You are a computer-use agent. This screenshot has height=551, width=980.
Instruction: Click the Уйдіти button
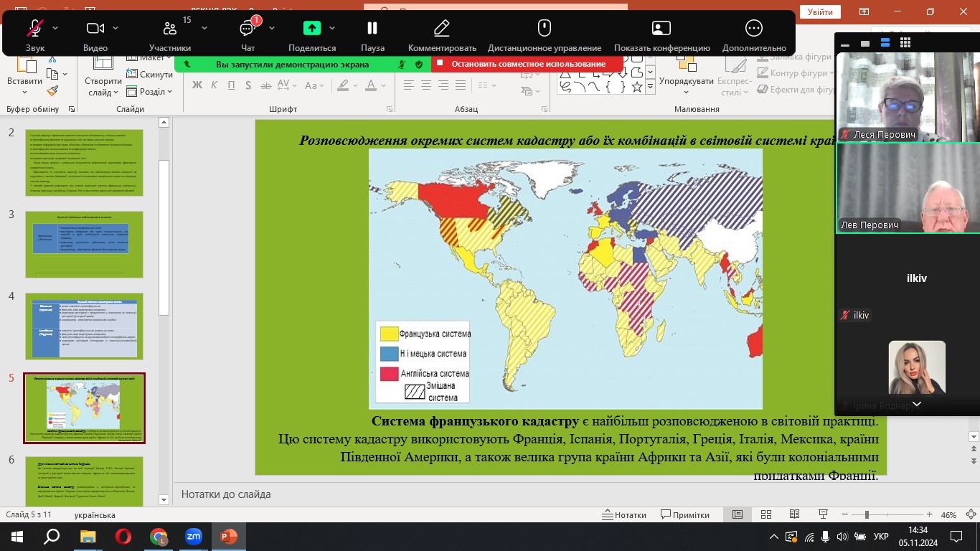pos(819,11)
